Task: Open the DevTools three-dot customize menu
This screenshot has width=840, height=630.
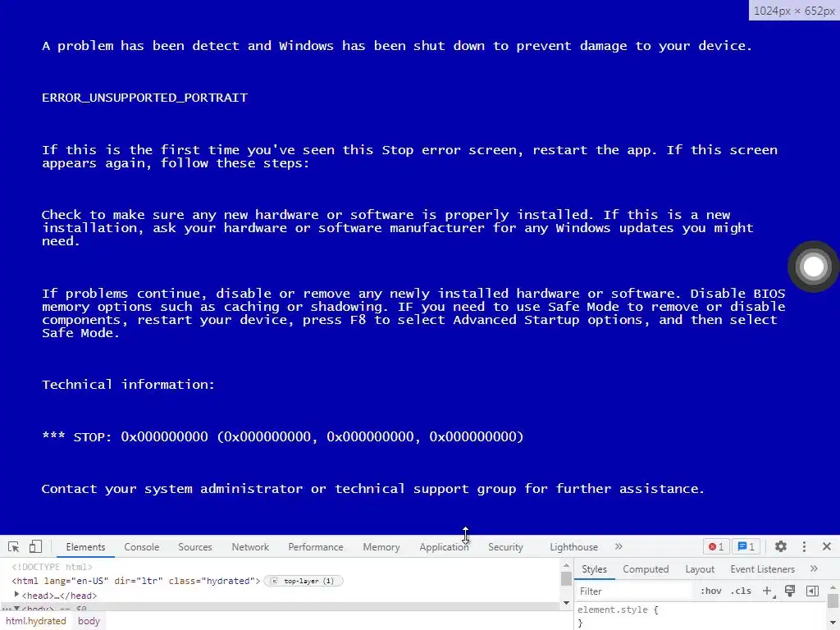Action: (x=804, y=546)
